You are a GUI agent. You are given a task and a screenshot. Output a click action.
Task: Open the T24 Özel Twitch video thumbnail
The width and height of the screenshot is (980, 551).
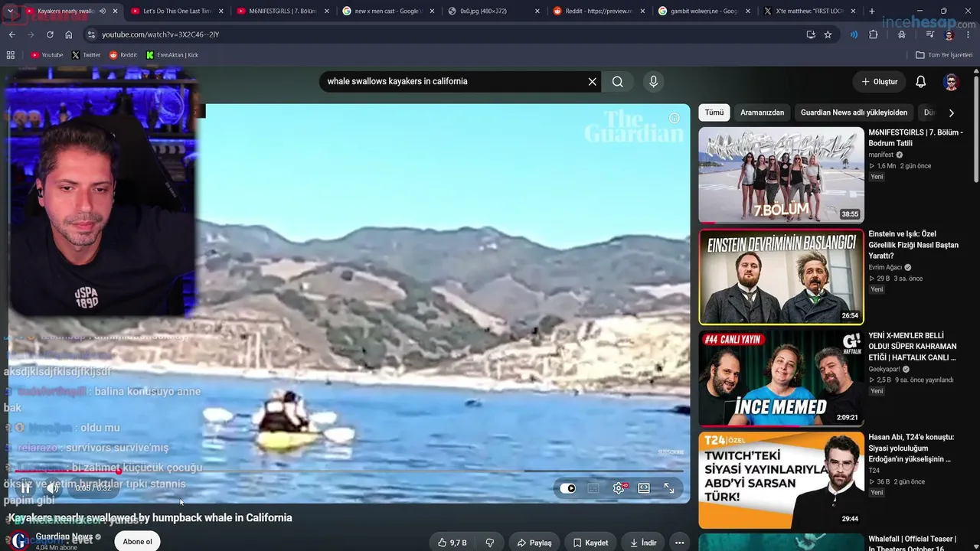(781, 480)
